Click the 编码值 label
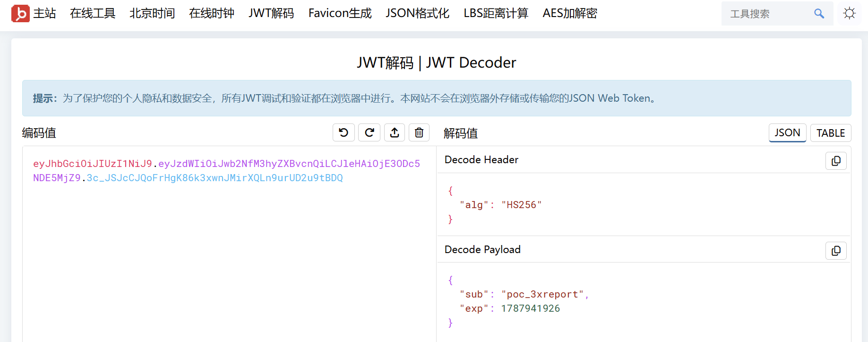Screen dimensions: 868x342 click(x=39, y=133)
